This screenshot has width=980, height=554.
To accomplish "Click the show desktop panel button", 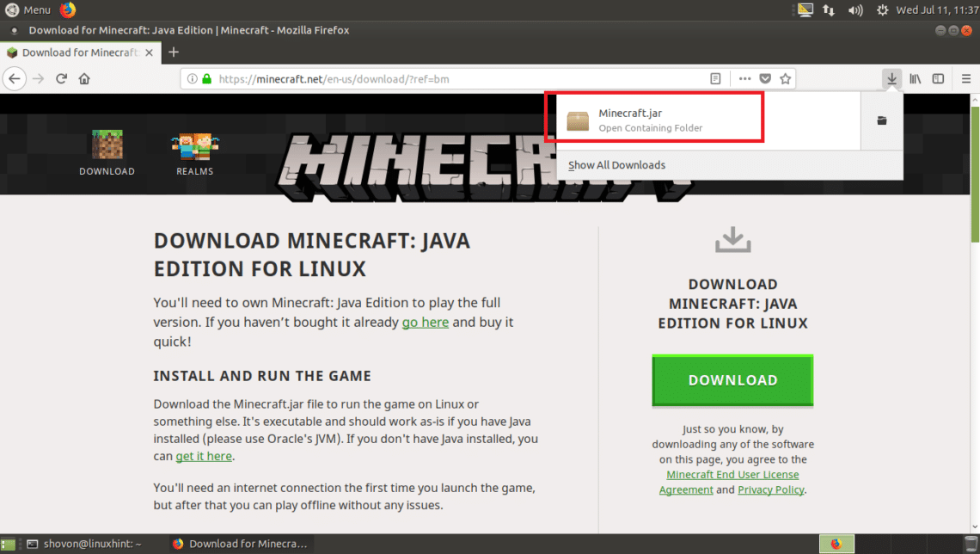I will tap(8, 544).
